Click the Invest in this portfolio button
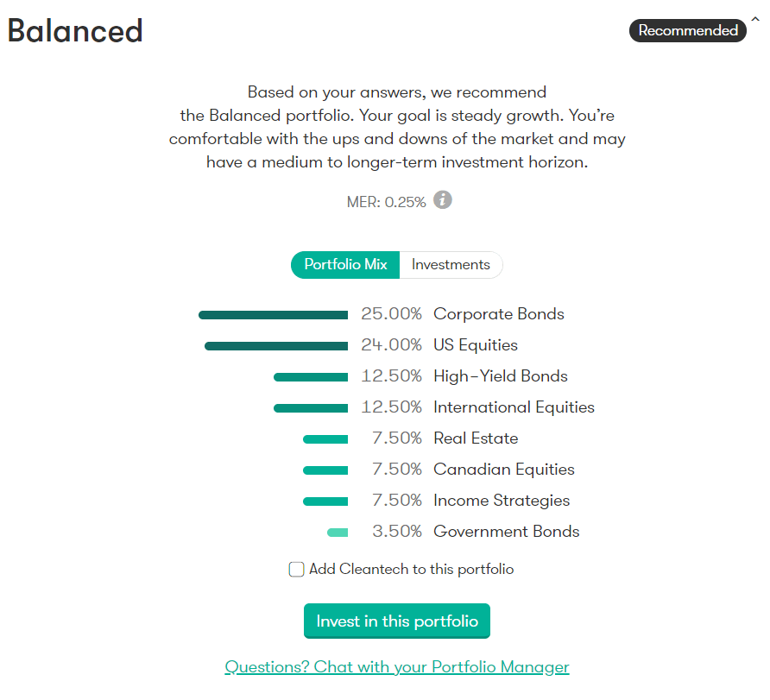This screenshot has height=700, width=770. (x=396, y=621)
